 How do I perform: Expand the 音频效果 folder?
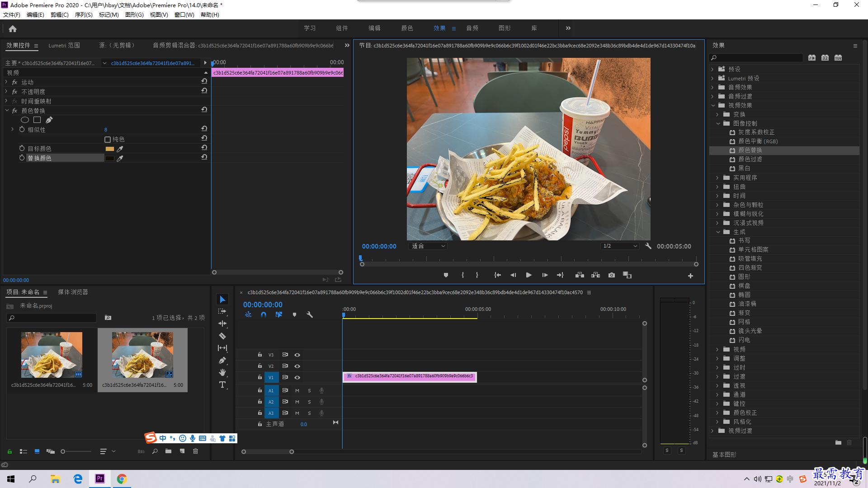point(713,87)
